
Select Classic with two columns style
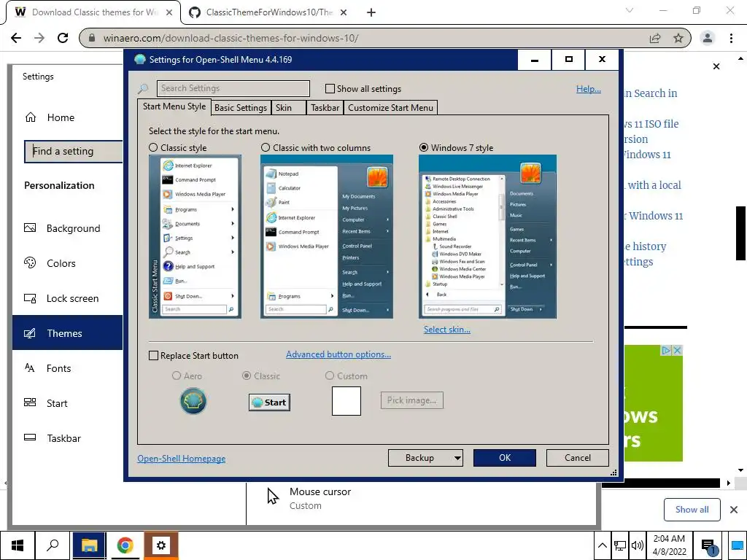click(x=266, y=147)
